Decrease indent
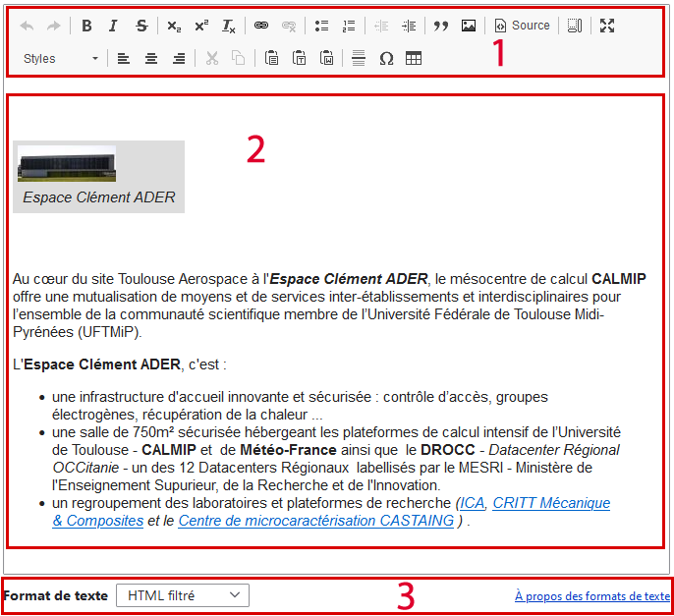The height and width of the screenshot is (616, 674). [x=381, y=26]
